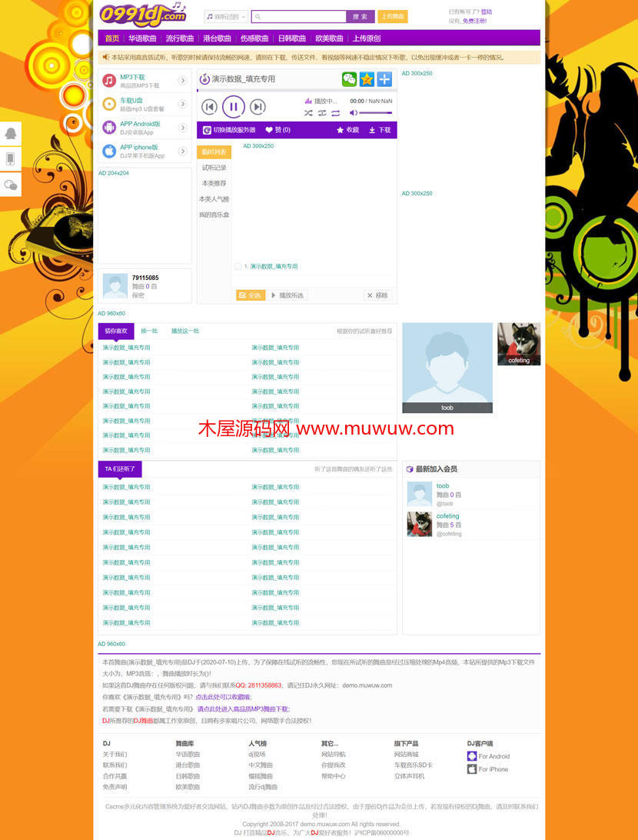
Task: Click the yellow star QZone share icon
Action: (x=367, y=79)
